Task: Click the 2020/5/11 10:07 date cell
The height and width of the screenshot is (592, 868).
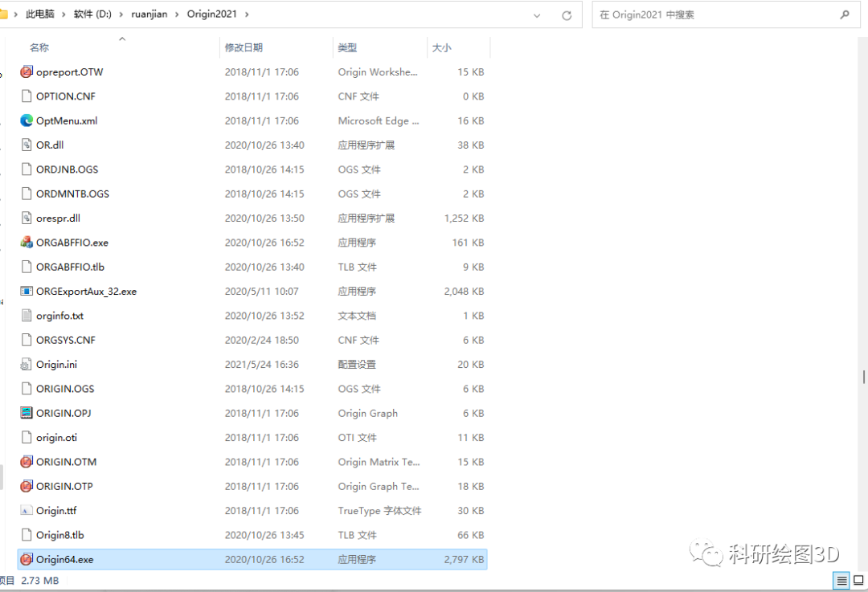Action: point(262,291)
